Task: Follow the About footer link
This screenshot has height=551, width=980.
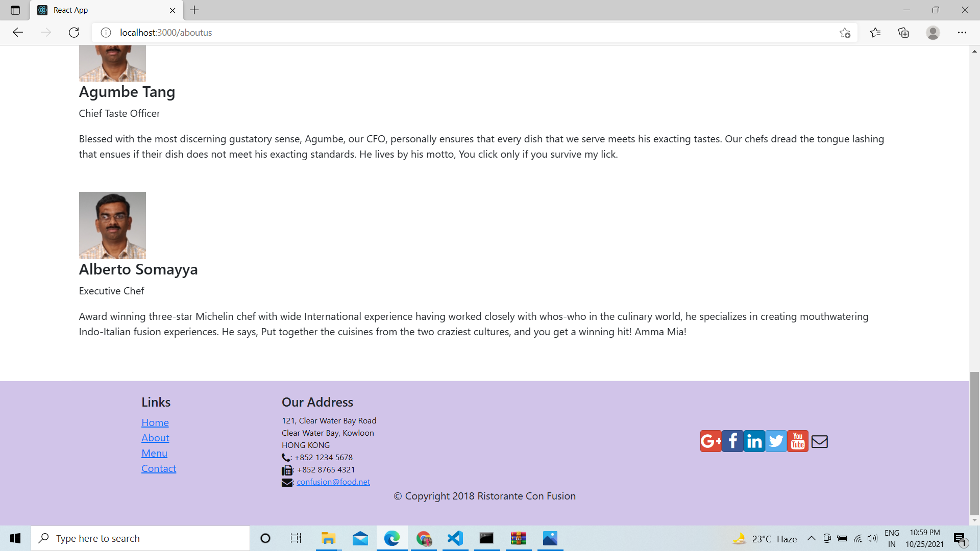Action: [x=155, y=438]
